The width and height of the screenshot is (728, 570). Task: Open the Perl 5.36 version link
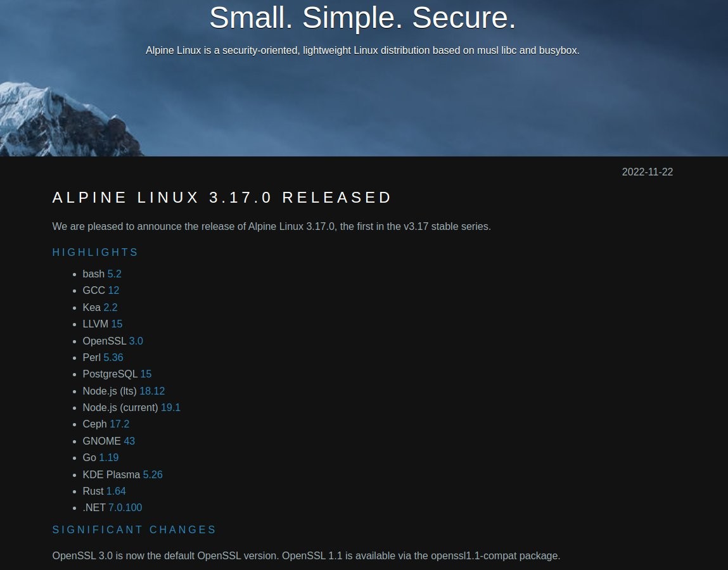click(113, 357)
